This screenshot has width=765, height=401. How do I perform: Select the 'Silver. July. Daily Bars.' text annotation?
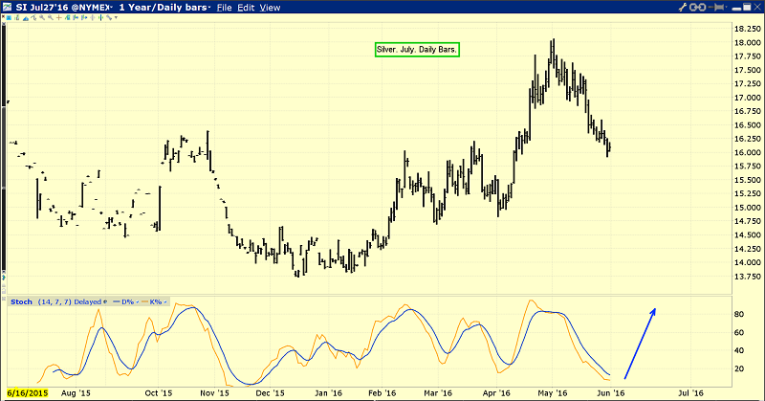click(417, 50)
